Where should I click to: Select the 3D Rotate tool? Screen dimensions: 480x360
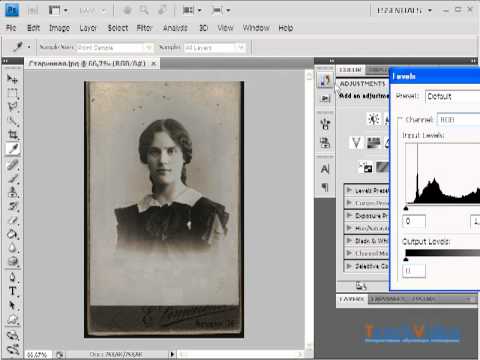pos(12,335)
